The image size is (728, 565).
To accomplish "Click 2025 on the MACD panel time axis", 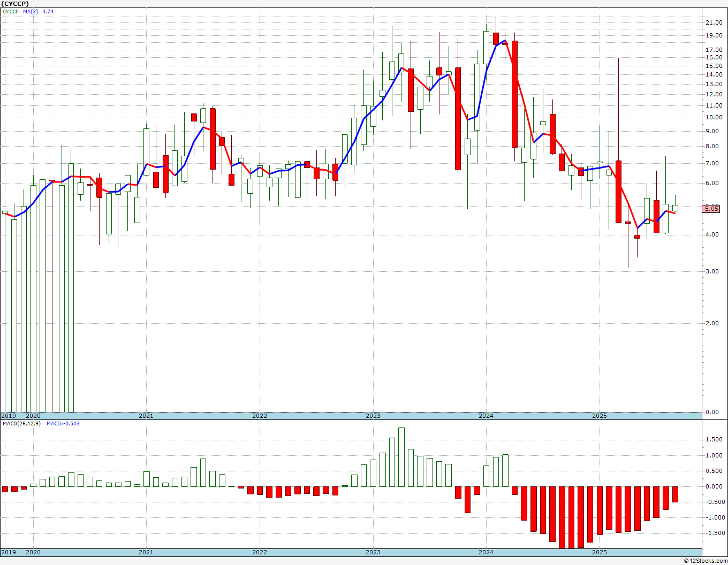I will 600,552.
